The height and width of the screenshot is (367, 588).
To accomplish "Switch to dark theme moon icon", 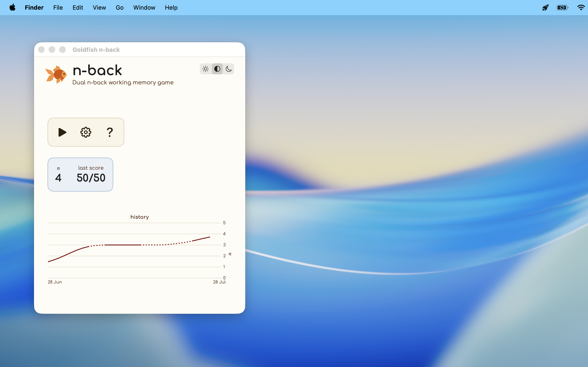I will pos(229,69).
